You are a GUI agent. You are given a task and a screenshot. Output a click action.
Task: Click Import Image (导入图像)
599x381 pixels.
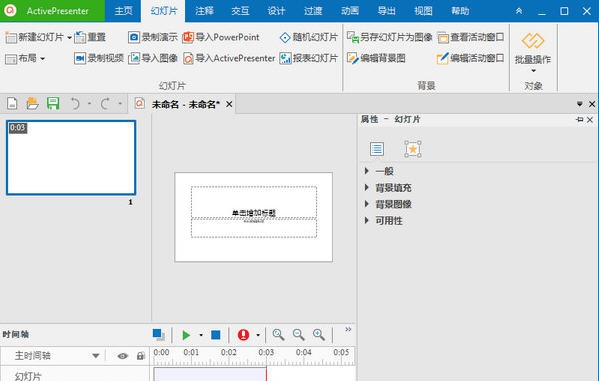[x=153, y=58]
